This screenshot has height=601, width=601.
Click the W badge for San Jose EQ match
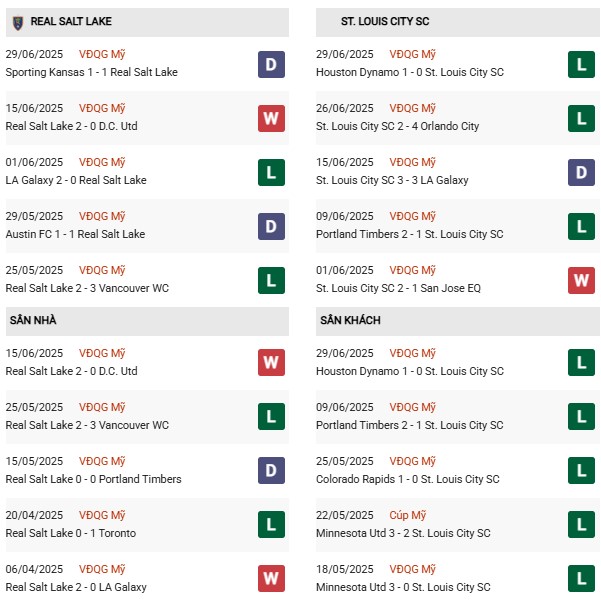point(581,280)
